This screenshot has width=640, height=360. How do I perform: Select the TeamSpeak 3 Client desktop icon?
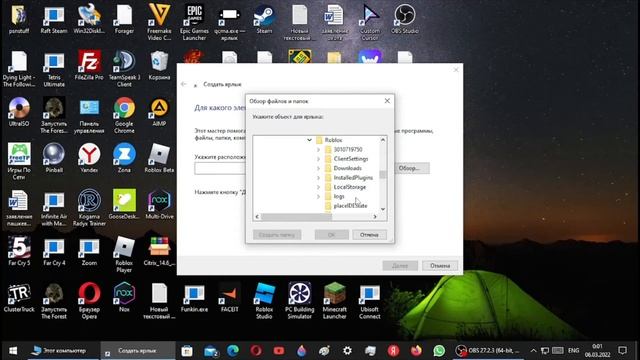[x=124, y=69]
